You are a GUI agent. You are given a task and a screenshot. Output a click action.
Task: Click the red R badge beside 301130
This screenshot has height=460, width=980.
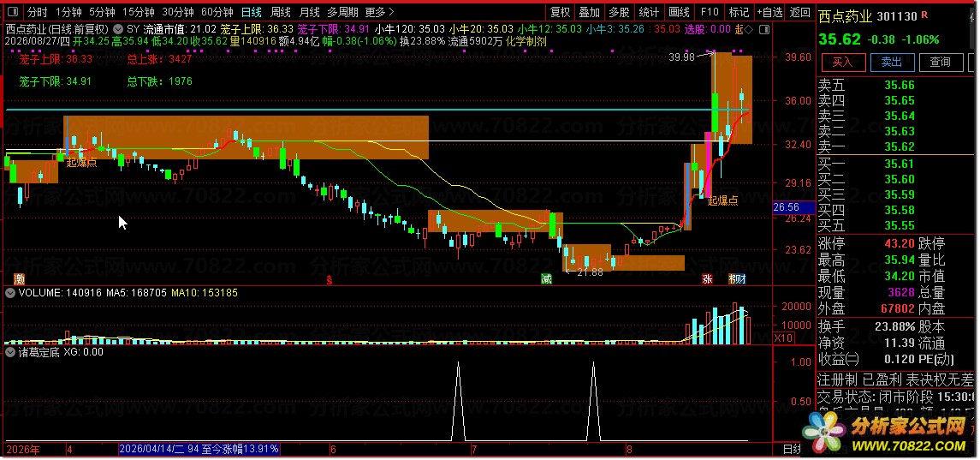pyautogui.click(x=924, y=15)
